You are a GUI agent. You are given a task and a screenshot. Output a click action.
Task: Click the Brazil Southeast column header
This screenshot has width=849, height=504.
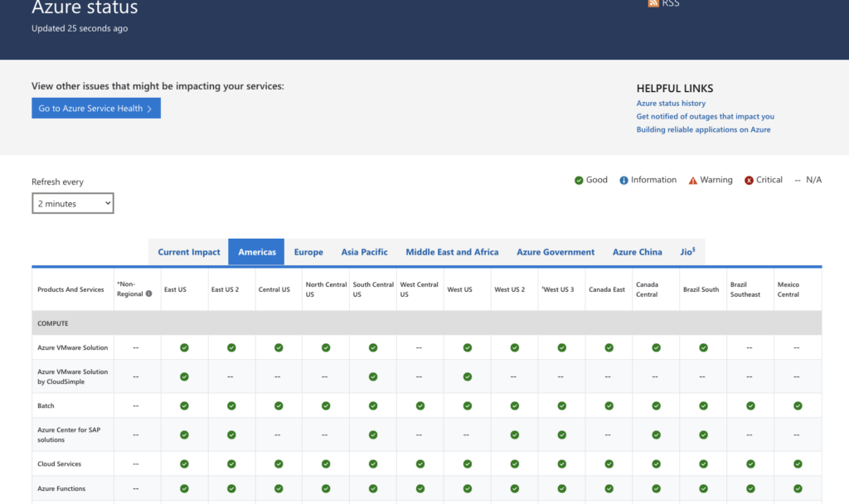click(745, 289)
